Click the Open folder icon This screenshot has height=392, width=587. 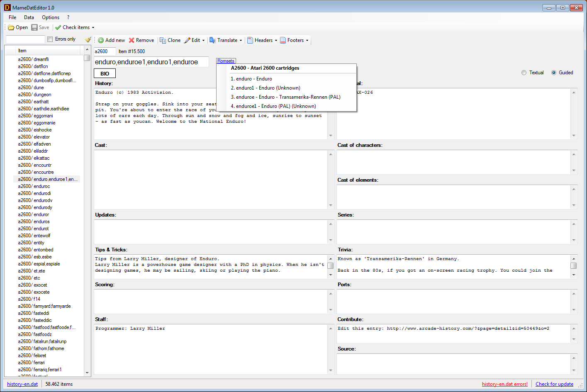click(x=11, y=28)
